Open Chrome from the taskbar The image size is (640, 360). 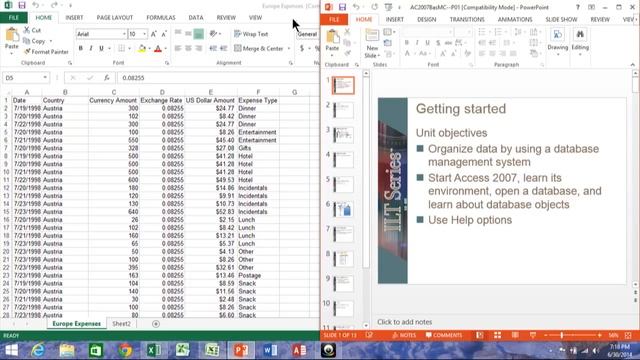pyautogui.click(x=125, y=350)
